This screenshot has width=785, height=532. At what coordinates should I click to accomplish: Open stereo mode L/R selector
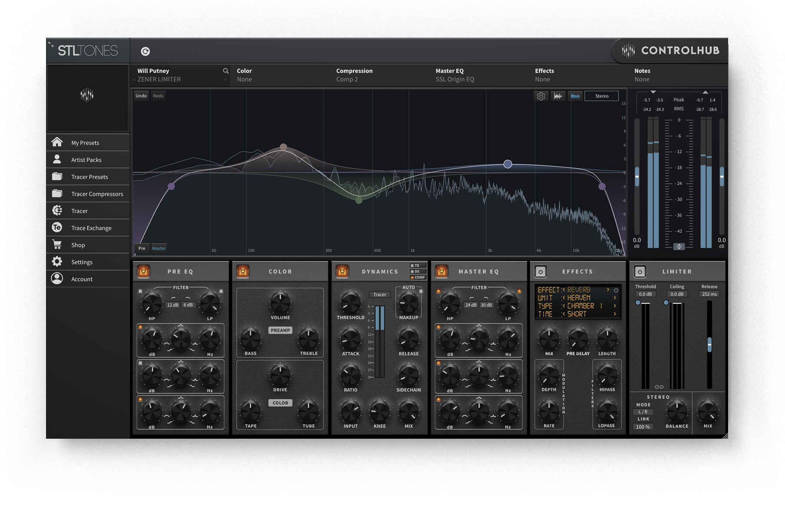click(x=643, y=412)
